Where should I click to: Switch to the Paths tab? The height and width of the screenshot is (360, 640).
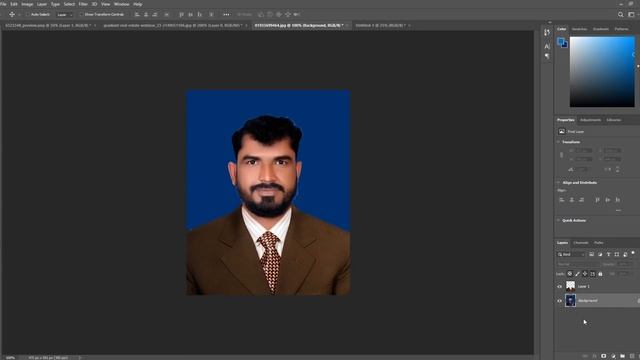[598, 243]
